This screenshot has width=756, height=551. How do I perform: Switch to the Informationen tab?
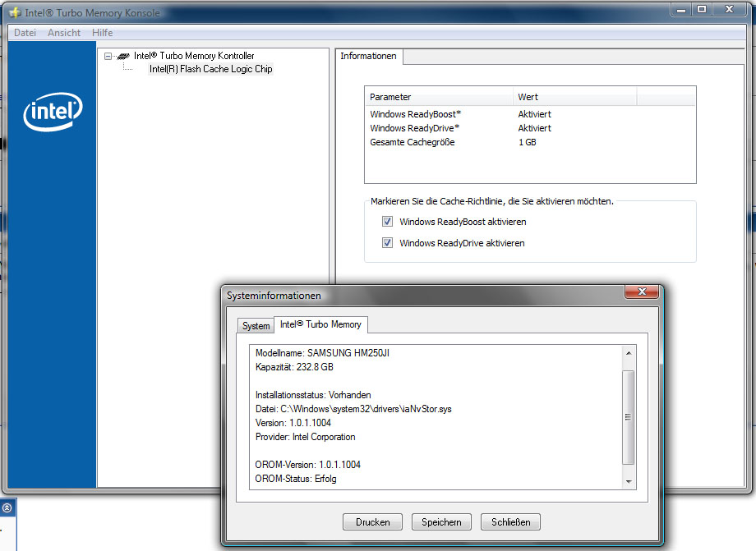pos(368,56)
